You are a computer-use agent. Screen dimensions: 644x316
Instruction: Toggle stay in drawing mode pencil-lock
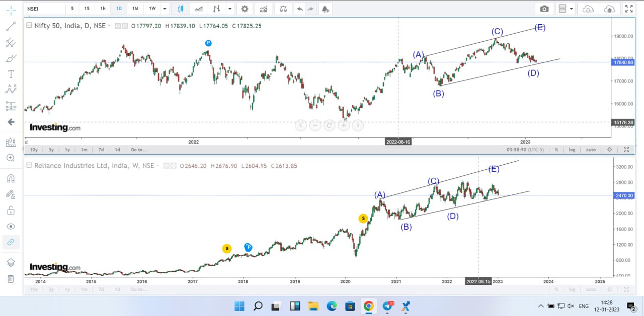coord(11,194)
